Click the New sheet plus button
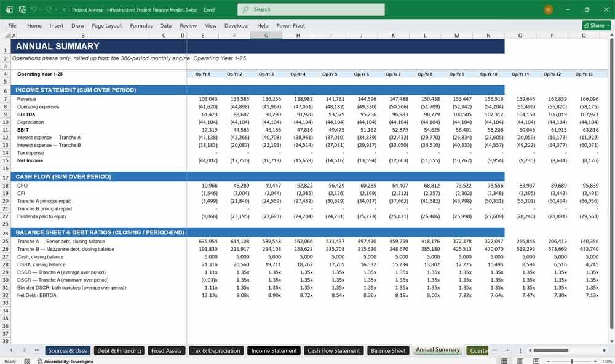 coord(507,350)
